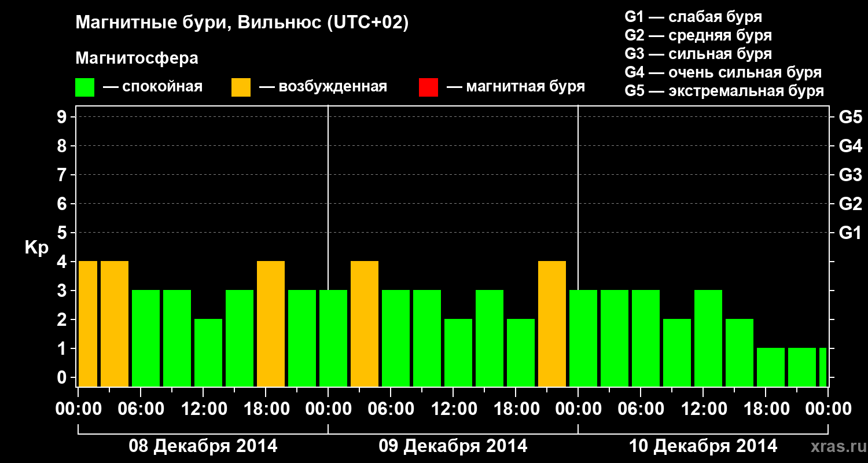Click the Kp axis title
The width and height of the screenshot is (868, 463).
36,248
